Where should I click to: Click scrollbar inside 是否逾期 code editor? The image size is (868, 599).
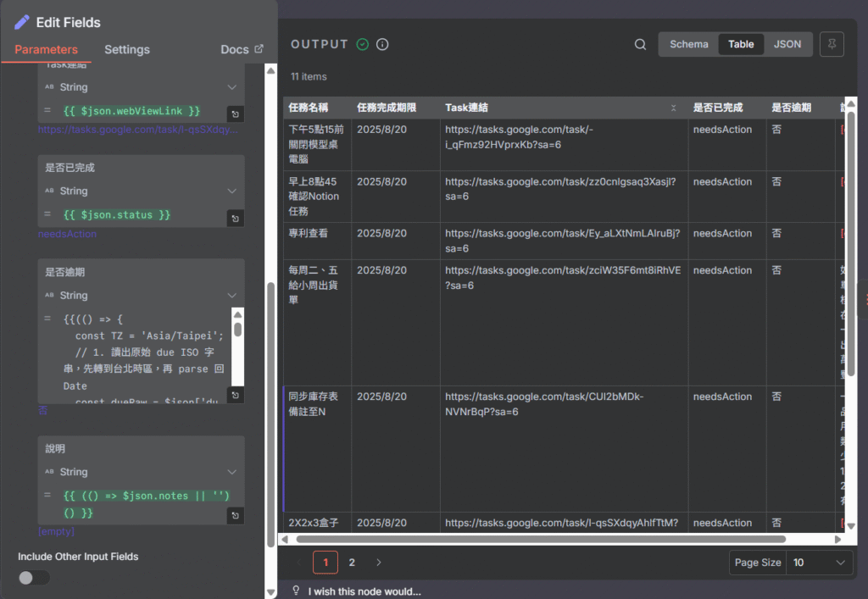pos(237,330)
